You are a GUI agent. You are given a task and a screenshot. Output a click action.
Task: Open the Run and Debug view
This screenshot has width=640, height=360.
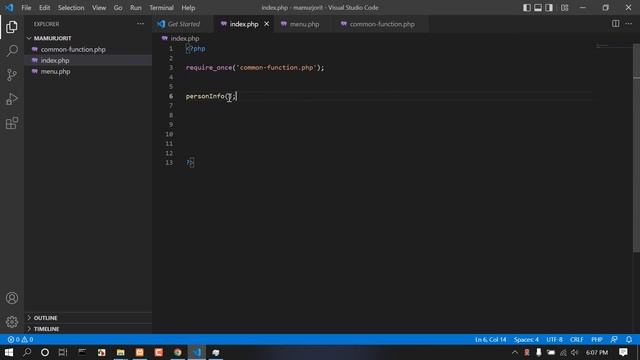tap(12, 99)
